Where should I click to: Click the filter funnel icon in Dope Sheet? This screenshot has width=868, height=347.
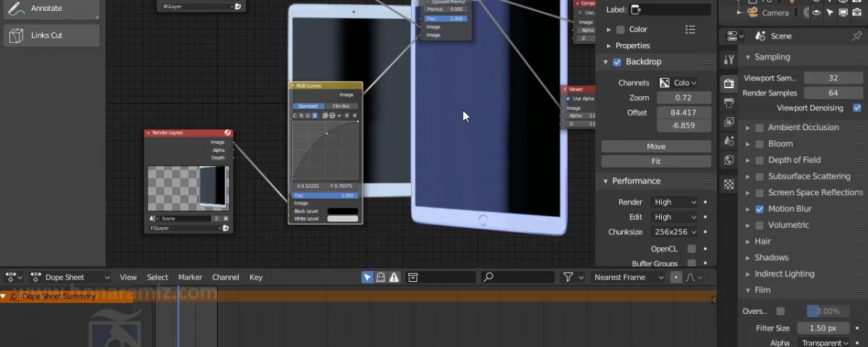coord(568,277)
